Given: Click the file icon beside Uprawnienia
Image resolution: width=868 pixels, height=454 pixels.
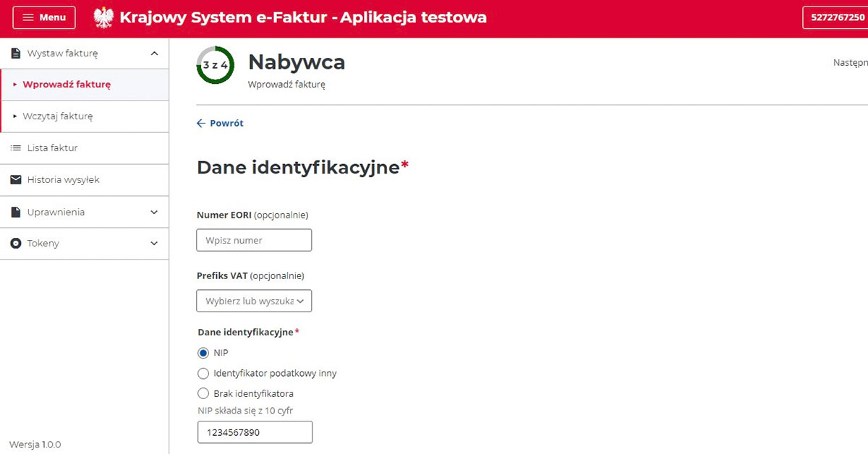Looking at the screenshot, I should pyautogui.click(x=16, y=213).
